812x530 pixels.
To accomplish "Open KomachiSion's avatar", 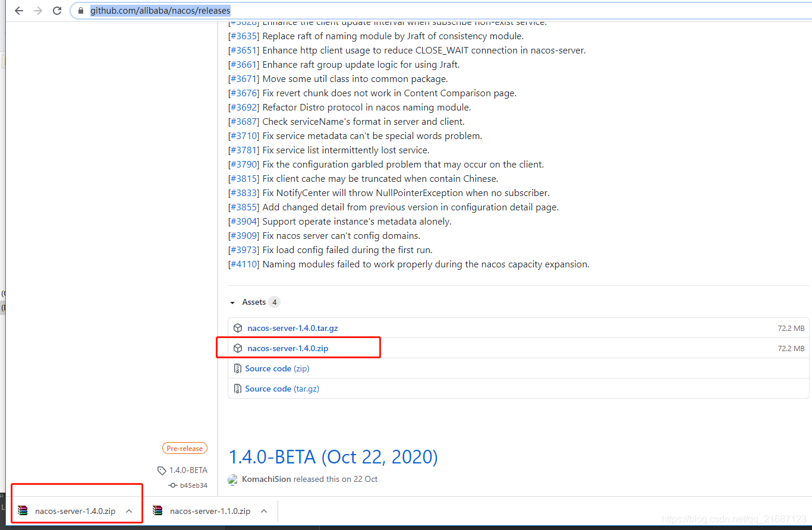I will [234, 479].
